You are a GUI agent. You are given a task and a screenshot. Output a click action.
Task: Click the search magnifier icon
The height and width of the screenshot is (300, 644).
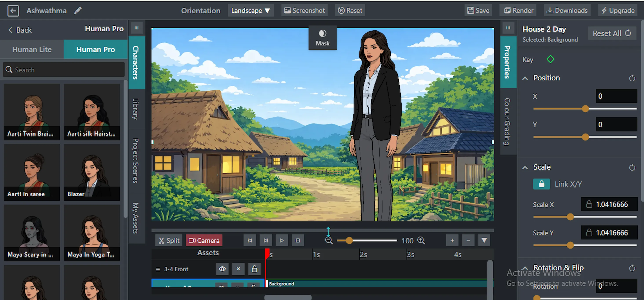click(x=9, y=69)
